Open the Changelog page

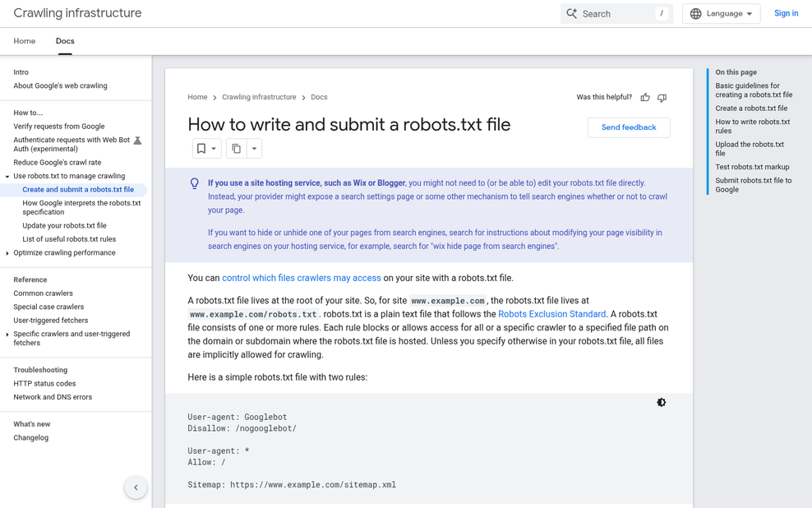click(x=31, y=437)
